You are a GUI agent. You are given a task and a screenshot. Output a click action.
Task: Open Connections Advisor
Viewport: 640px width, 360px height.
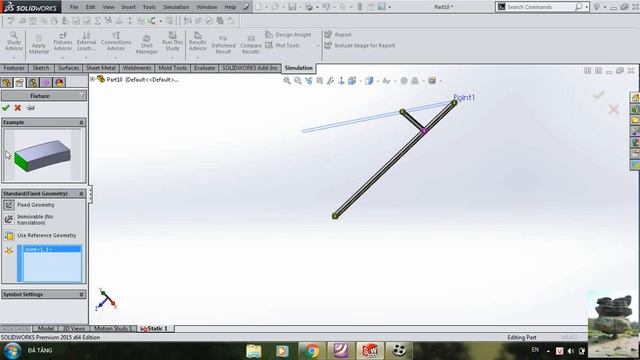tap(116, 42)
